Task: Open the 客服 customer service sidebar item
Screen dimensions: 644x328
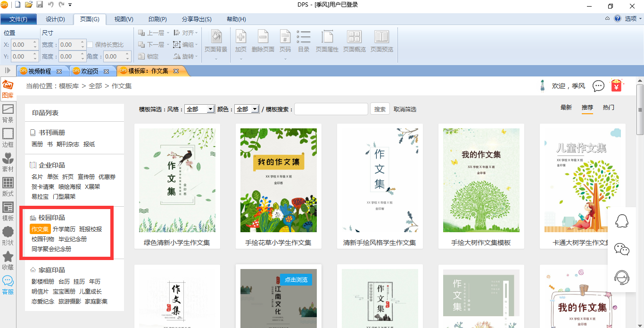Action: coord(8,285)
